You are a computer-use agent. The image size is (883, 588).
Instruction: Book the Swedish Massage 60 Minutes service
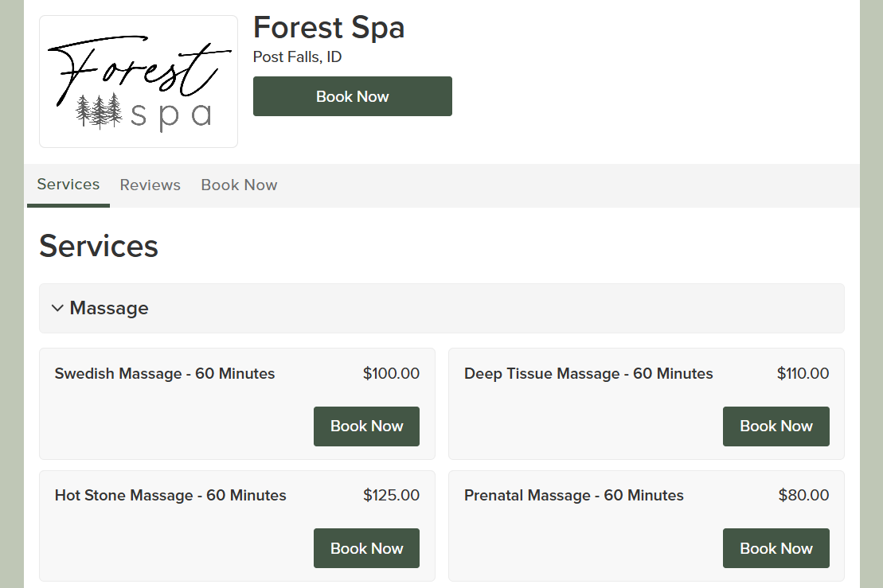(x=366, y=426)
